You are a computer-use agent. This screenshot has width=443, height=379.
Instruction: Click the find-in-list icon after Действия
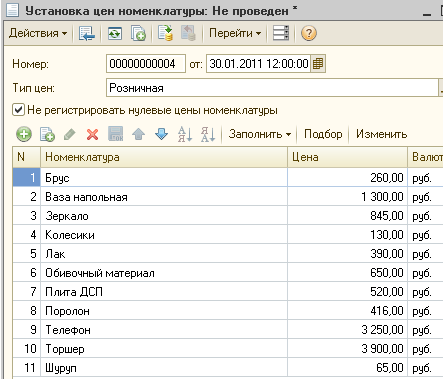pyautogui.click(x=87, y=33)
